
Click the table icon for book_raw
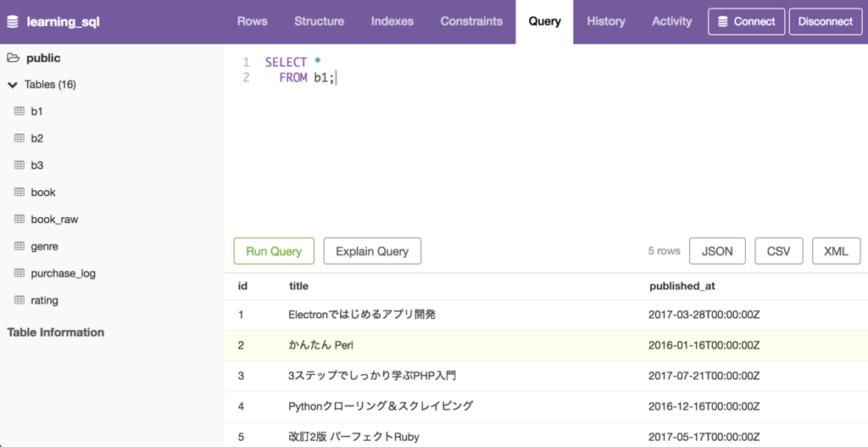(x=19, y=219)
